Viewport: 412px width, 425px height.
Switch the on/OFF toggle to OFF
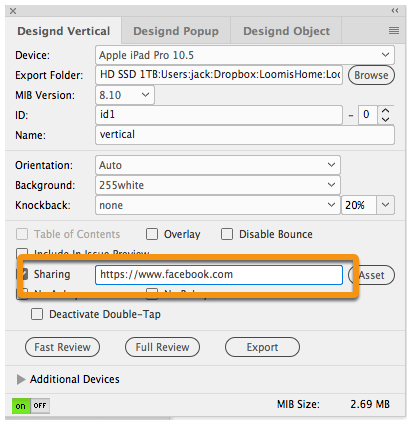tap(40, 406)
